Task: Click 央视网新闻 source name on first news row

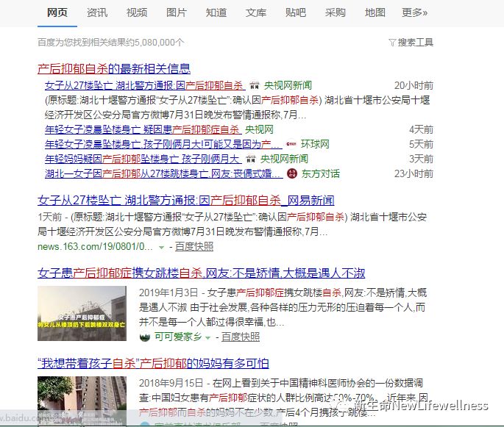Action: (288, 85)
